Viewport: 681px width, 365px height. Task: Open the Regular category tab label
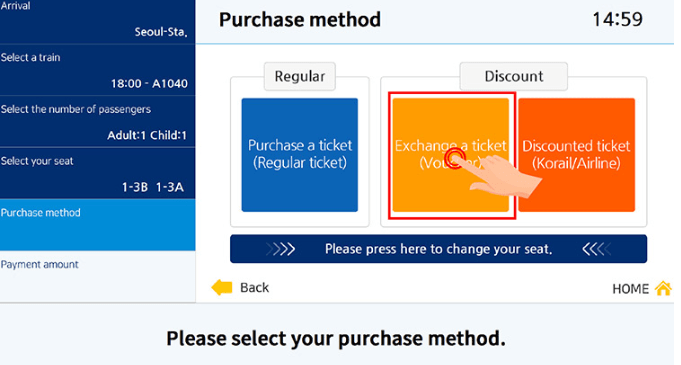[x=300, y=76]
